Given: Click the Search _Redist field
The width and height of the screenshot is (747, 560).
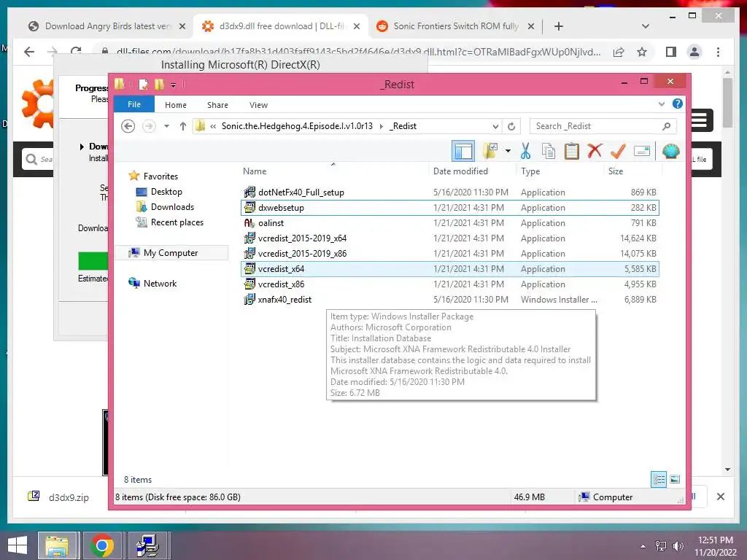Looking at the screenshot, I should point(603,126).
